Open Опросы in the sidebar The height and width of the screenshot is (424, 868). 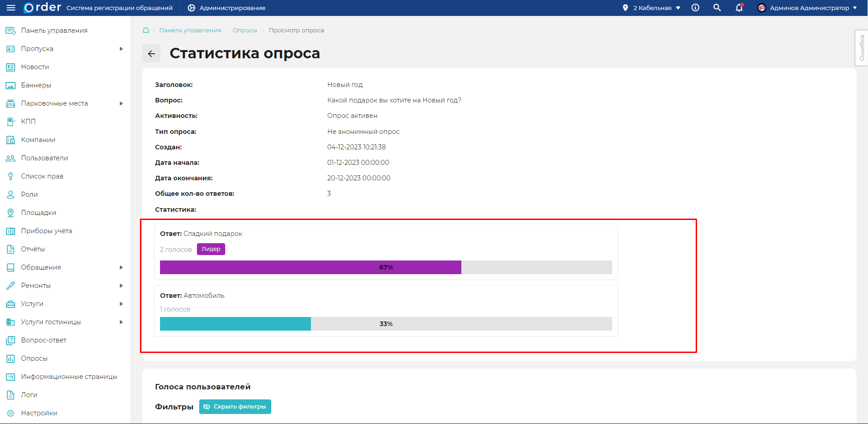point(34,358)
